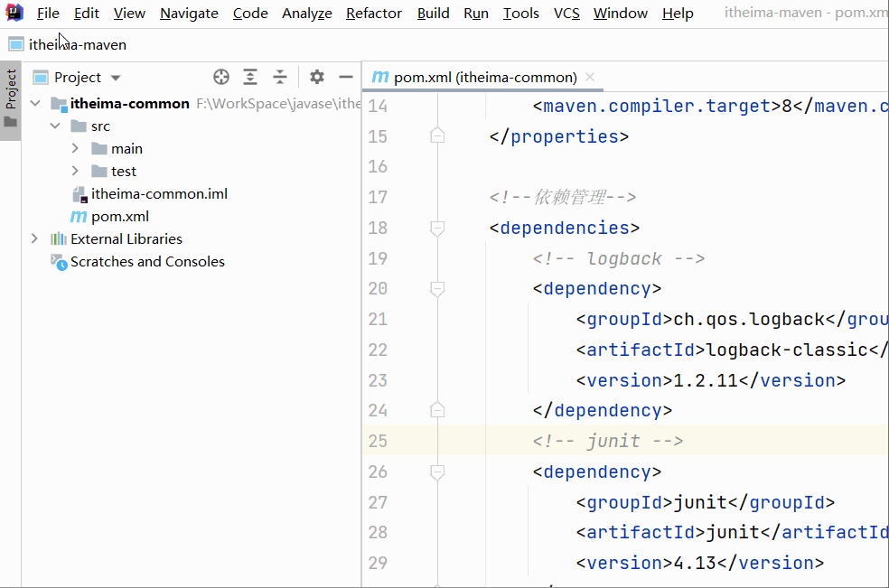Open the VCS menu
889x588 pixels.
tap(566, 13)
